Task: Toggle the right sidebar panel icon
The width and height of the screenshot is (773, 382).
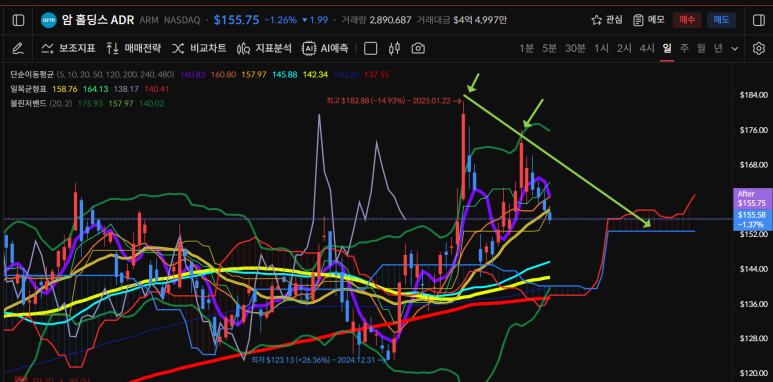Action: click(758, 20)
